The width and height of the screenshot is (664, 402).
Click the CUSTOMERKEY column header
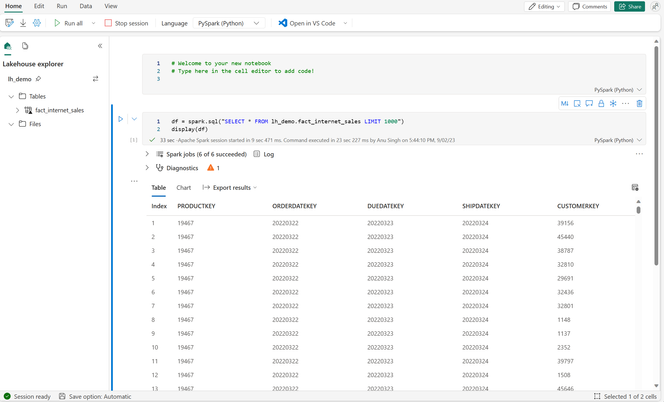(x=578, y=206)
